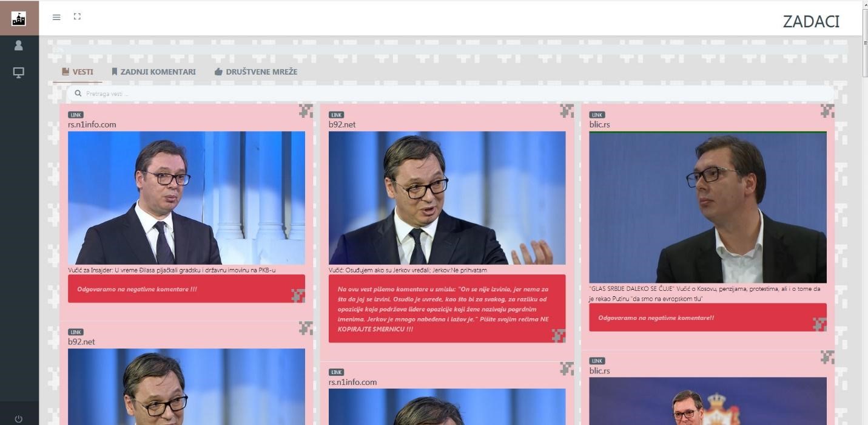Select the DRUŠTVENE MREŽE tab
This screenshot has height=425, width=868.
point(256,72)
